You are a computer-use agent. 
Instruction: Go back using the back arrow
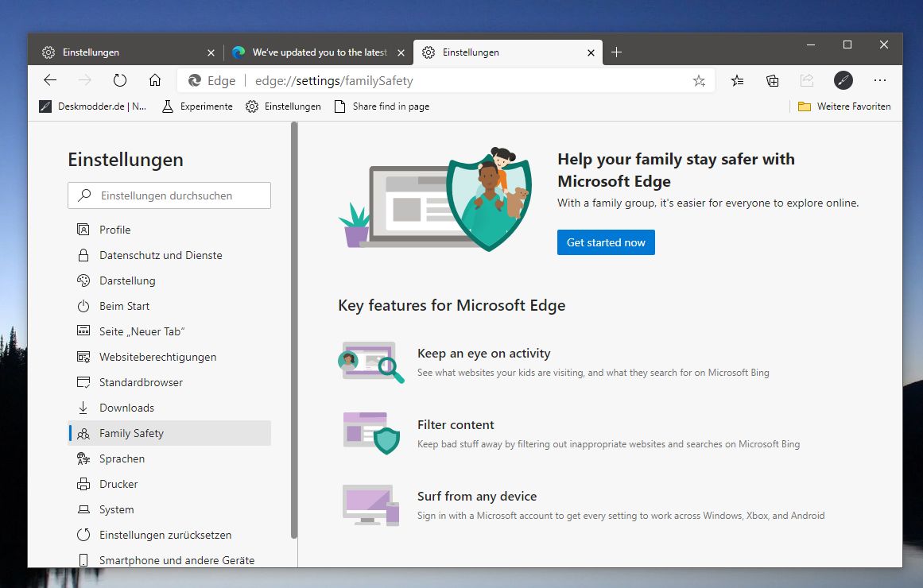[x=50, y=80]
